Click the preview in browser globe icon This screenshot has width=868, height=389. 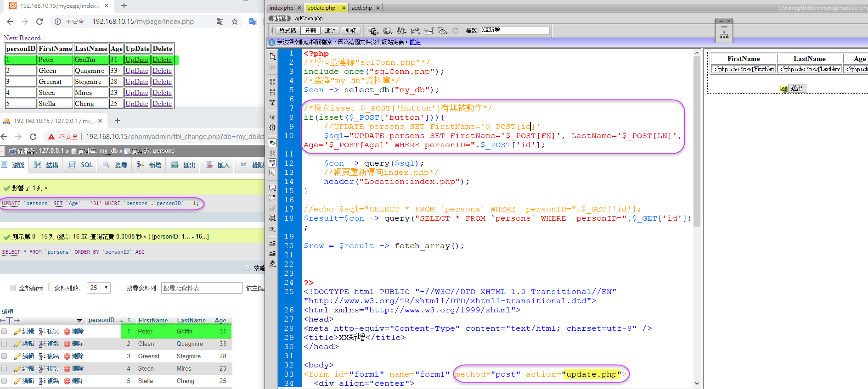[387, 31]
